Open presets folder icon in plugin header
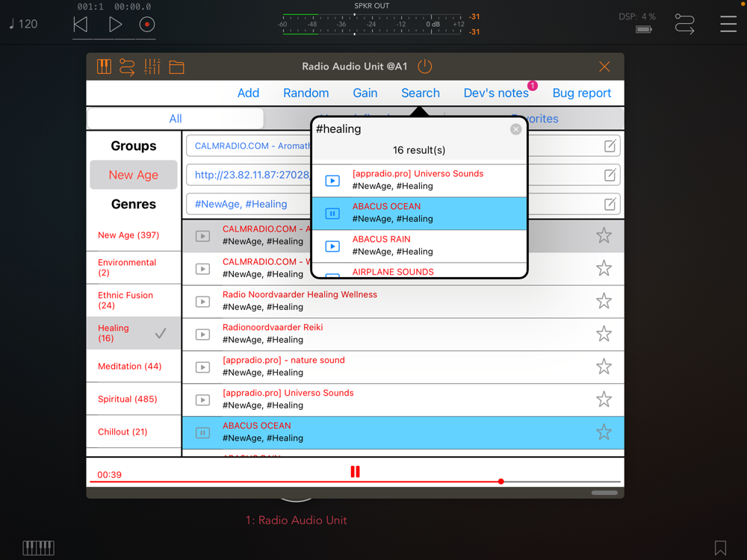This screenshot has width=747, height=560. pyautogui.click(x=177, y=67)
